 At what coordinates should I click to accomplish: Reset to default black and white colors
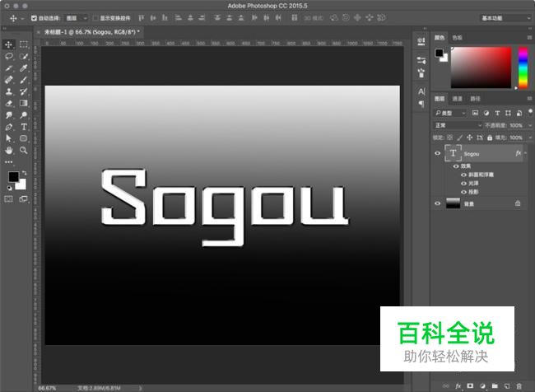pos(9,188)
